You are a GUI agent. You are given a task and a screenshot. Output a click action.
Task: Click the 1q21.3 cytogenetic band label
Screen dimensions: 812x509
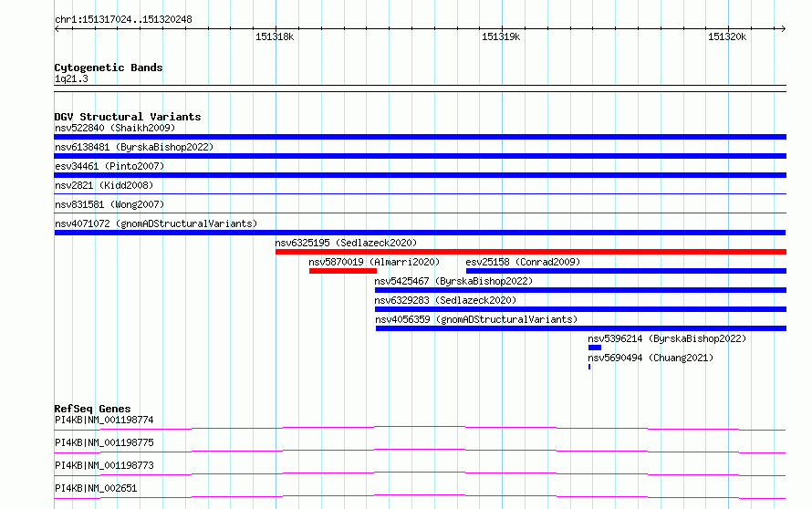pos(71,78)
